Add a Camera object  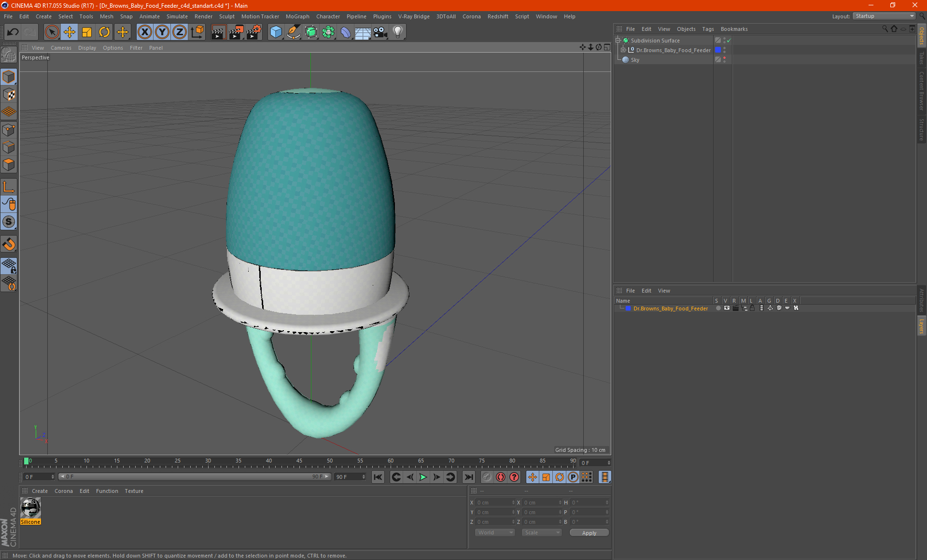(x=380, y=32)
